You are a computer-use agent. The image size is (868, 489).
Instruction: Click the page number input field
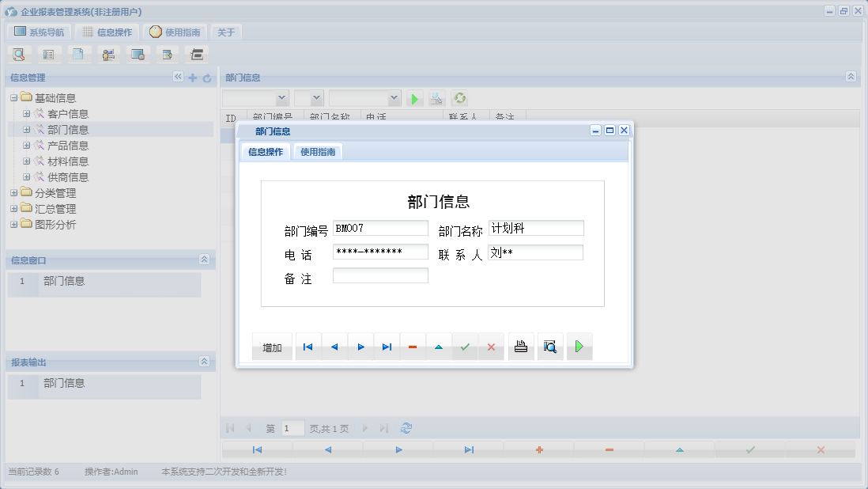pyautogui.click(x=292, y=427)
